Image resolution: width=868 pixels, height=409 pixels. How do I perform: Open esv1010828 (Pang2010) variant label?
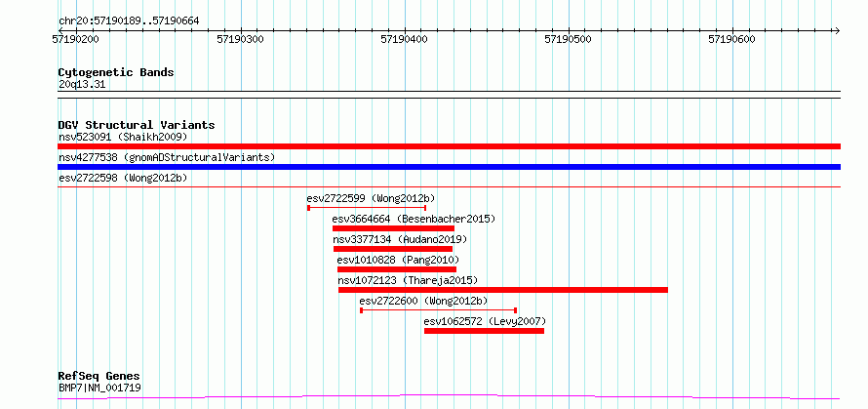pyautogui.click(x=398, y=260)
